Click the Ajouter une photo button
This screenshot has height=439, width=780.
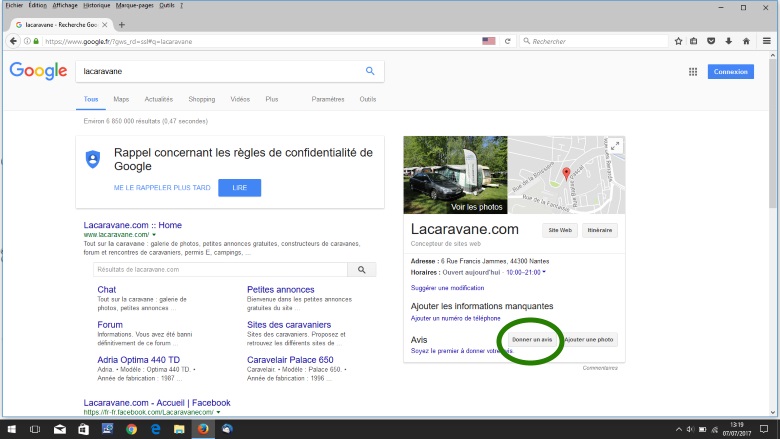pyautogui.click(x=588, y=340)
